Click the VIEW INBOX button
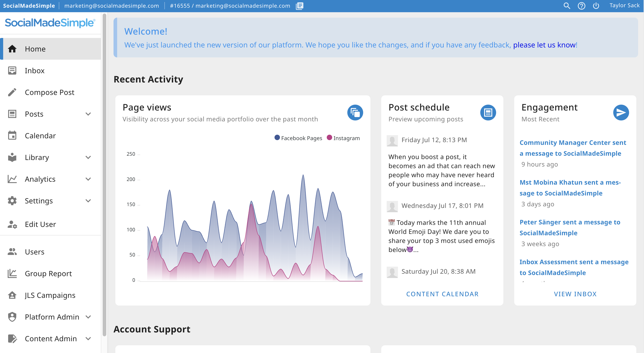 (575, 294)
